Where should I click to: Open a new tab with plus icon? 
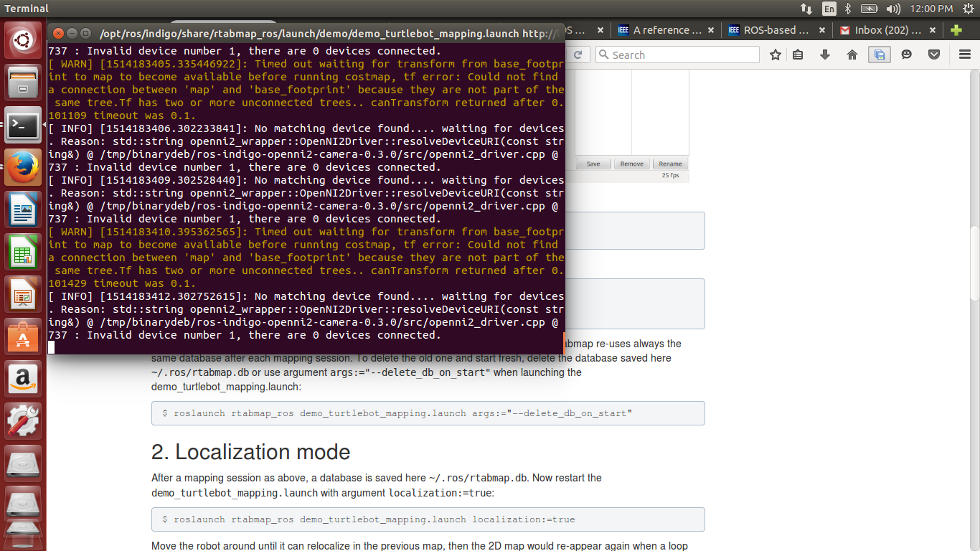[x=956, y=30]
